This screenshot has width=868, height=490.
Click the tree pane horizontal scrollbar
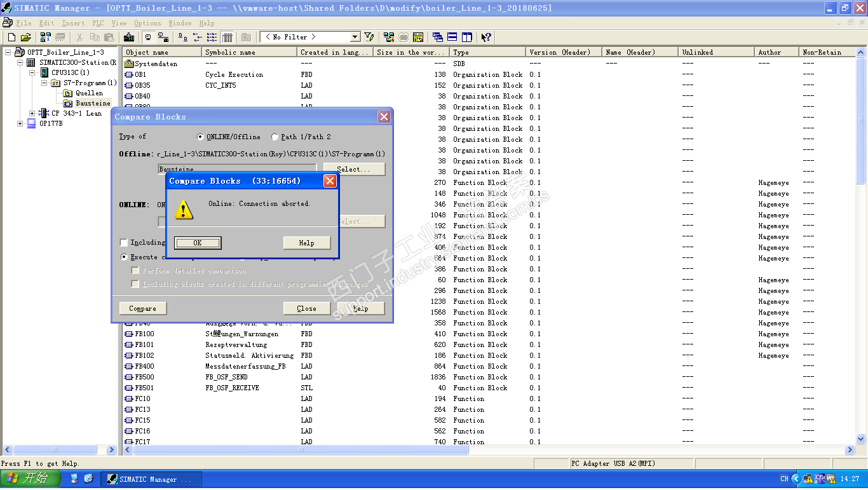(59, 449)
